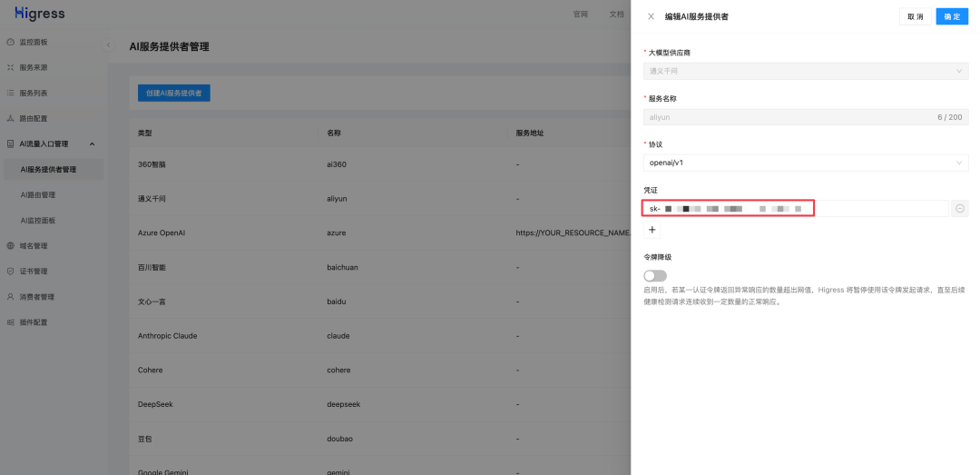The image size is (980, 475).
Task: Open the 文档 link in header
Action: (x=616, y=15)
